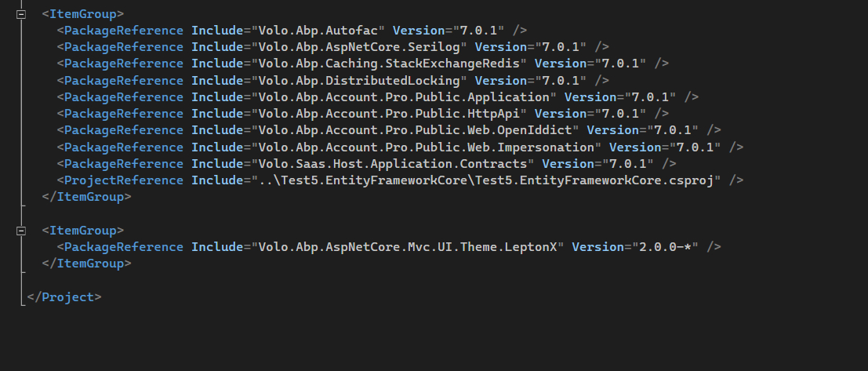Image resolution: width=868 pixels, height=371 pixels.
Task: Click on Volo.Abp.DistributedLocking package name
Action: tap(358, 80)
